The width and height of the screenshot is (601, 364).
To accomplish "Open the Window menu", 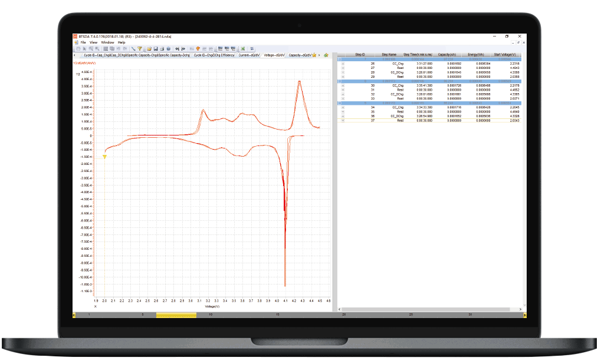I will [108, 42].
